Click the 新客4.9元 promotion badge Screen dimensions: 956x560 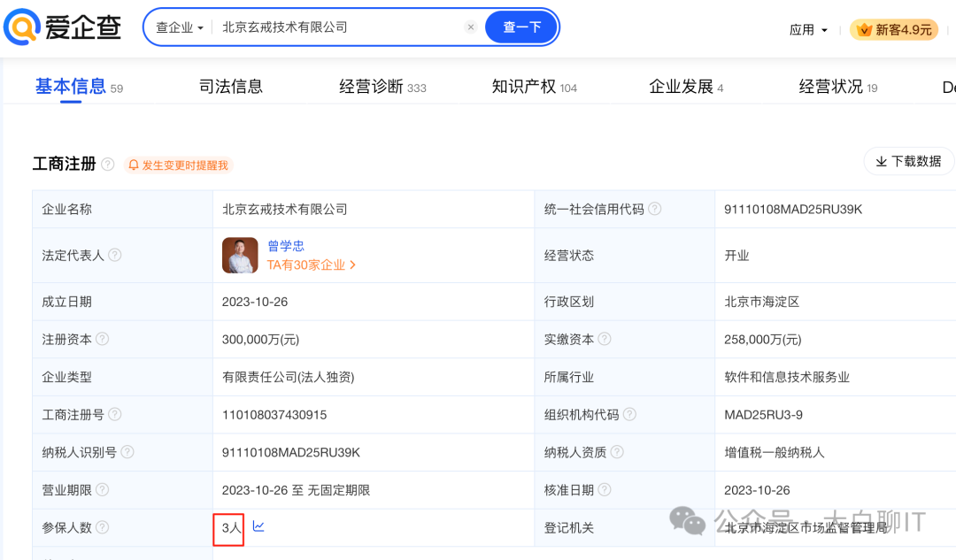pyautogui.click(x=894, y=28)
